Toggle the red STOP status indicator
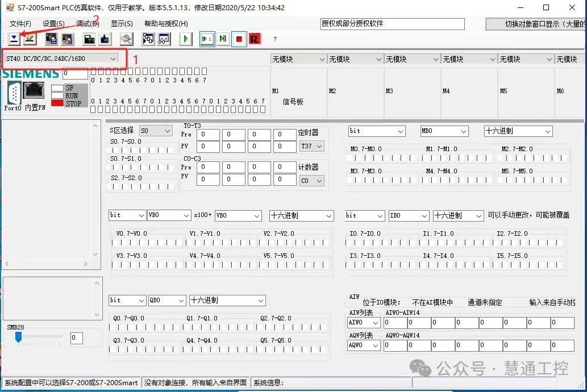 (57, 103)
